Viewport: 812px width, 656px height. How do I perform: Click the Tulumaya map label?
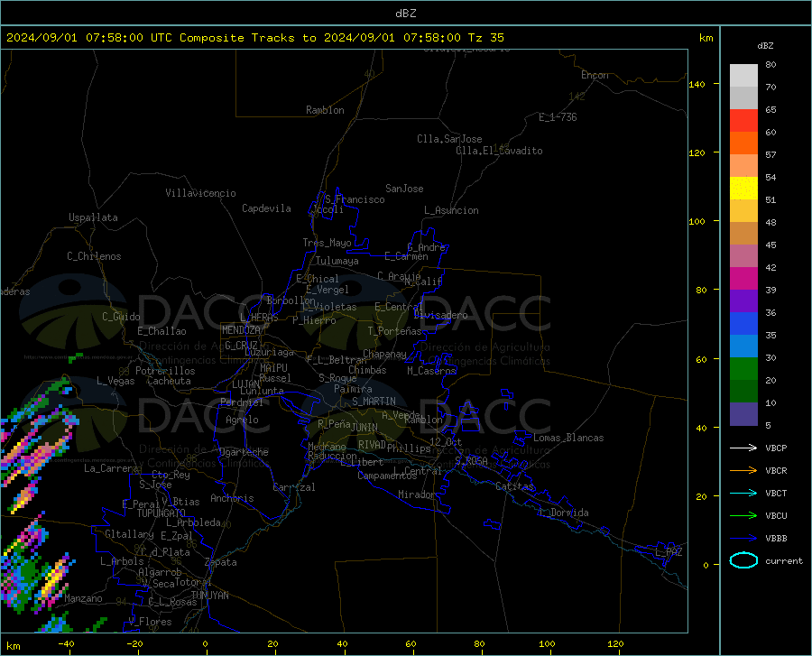[x=337, y=261]
